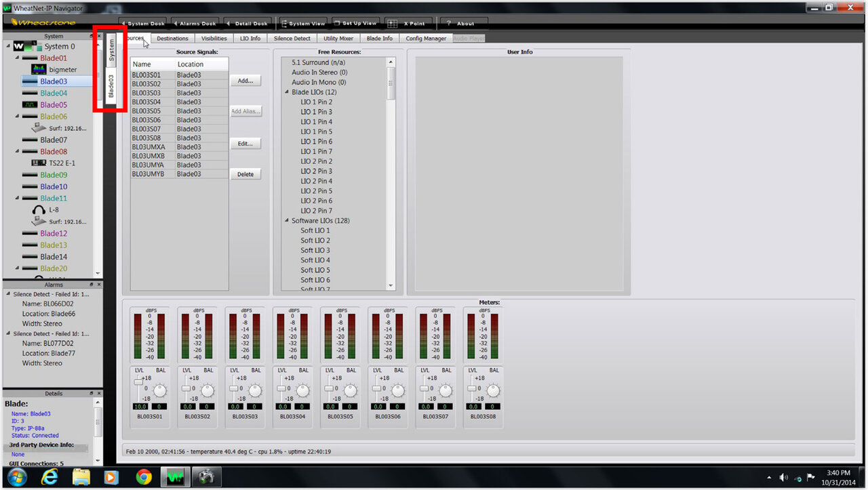Switch to the Visibilities tab
Image resolution: width=868 pixels, height=490 pixels.
coord(214,39)
